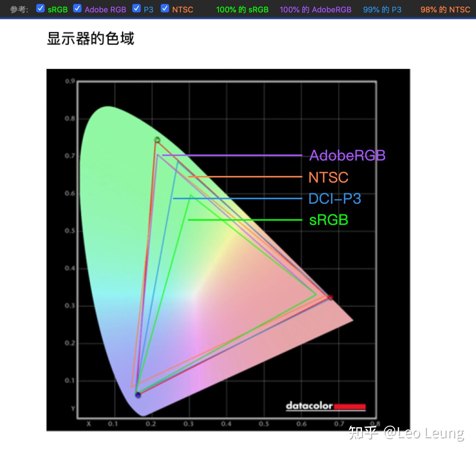The width and height of the screenshot is (476, 455).
Task: Click the 显示器的色域 heading
Action: [x=91, y=38]
